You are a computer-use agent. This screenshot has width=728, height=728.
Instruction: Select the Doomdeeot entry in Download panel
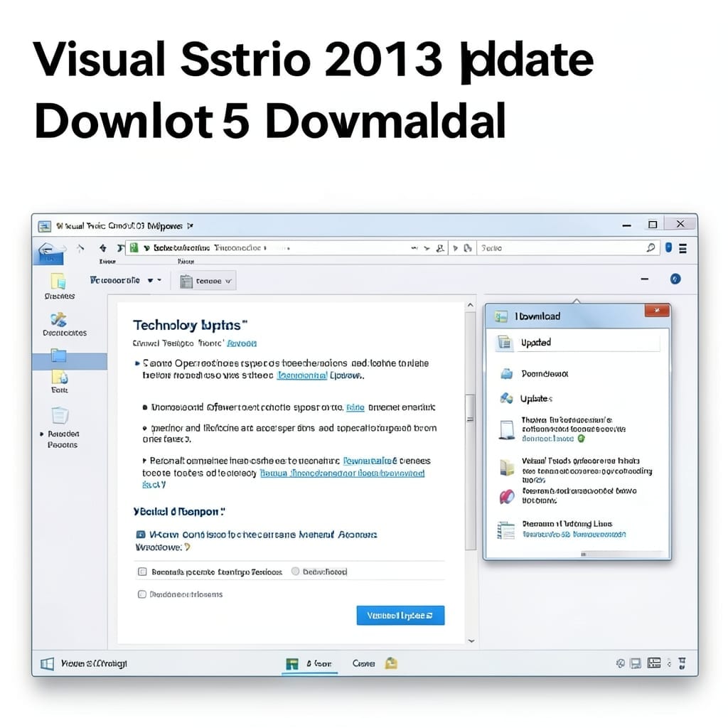[544, 374]
